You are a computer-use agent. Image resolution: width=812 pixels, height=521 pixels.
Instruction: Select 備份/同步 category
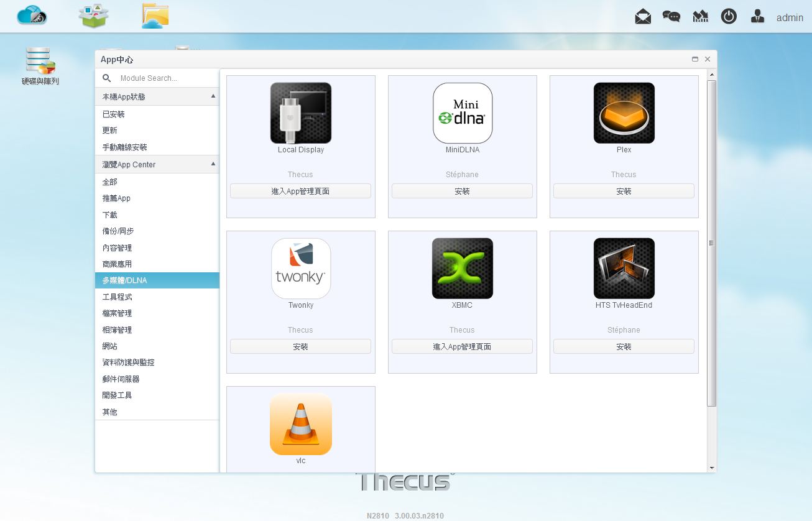click(x=157, y=231)
